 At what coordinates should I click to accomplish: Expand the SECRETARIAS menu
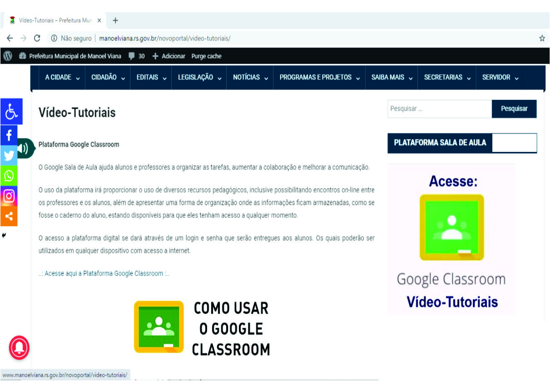click(x=447, y=78)
